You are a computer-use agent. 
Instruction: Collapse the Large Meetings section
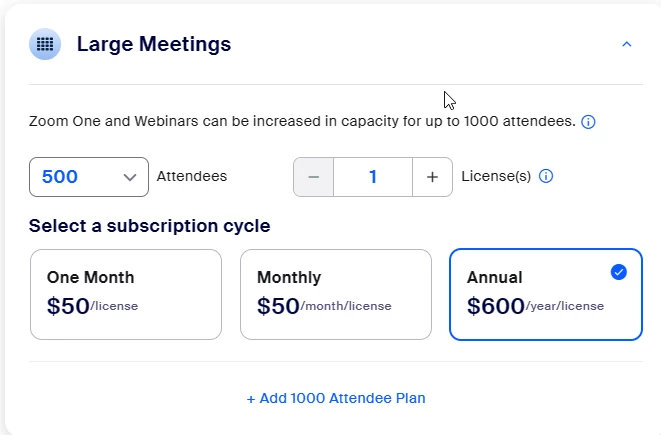tap(627, 45)
